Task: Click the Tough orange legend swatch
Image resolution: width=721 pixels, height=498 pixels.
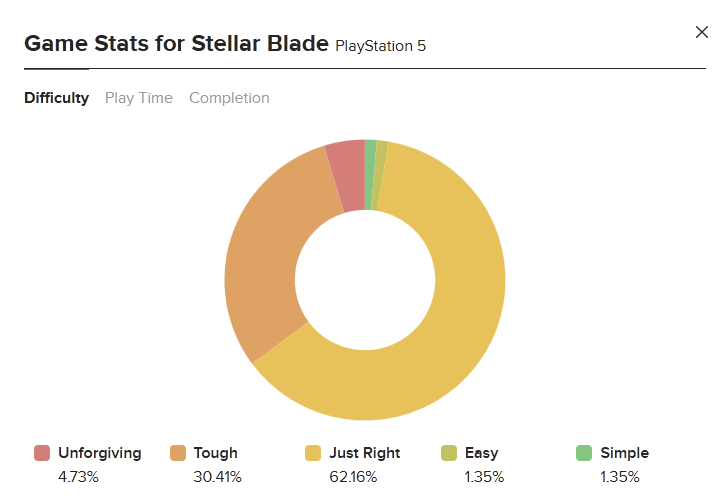Action: [177, 453]
